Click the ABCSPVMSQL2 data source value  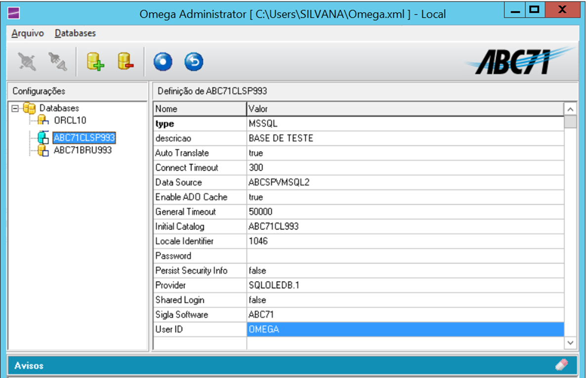405,182
